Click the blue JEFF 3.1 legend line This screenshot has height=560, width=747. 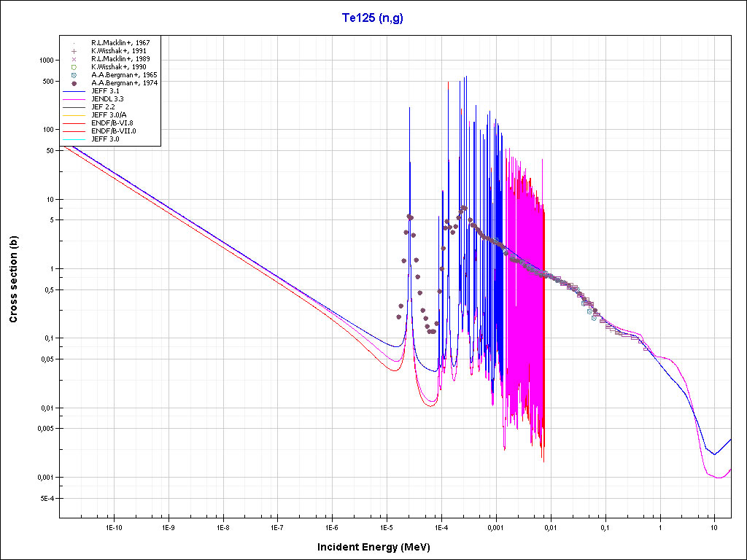[x=74, y=91]
